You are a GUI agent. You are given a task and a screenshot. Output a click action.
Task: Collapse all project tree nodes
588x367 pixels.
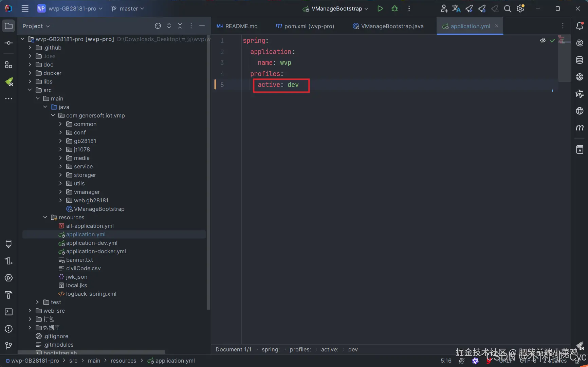[180, 26]
